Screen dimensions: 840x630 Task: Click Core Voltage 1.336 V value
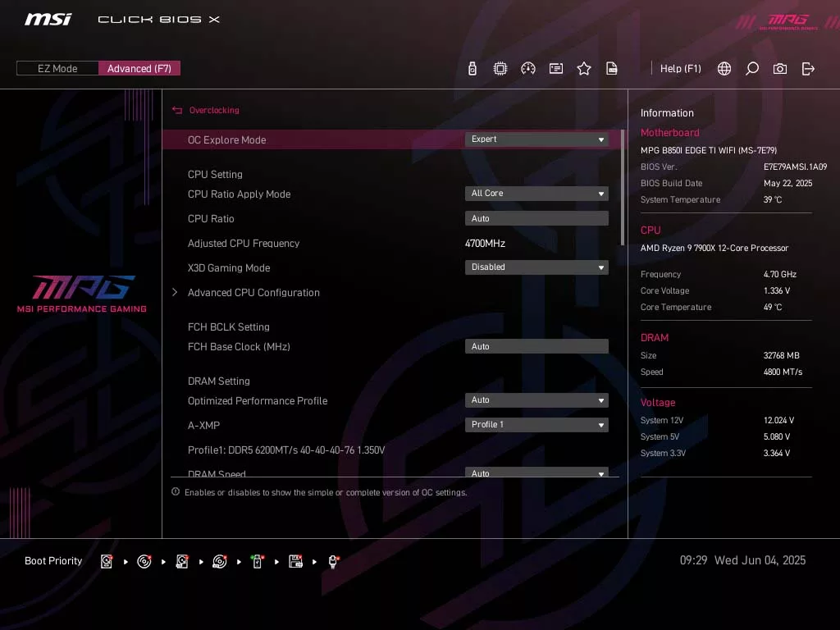click(777, 290)
